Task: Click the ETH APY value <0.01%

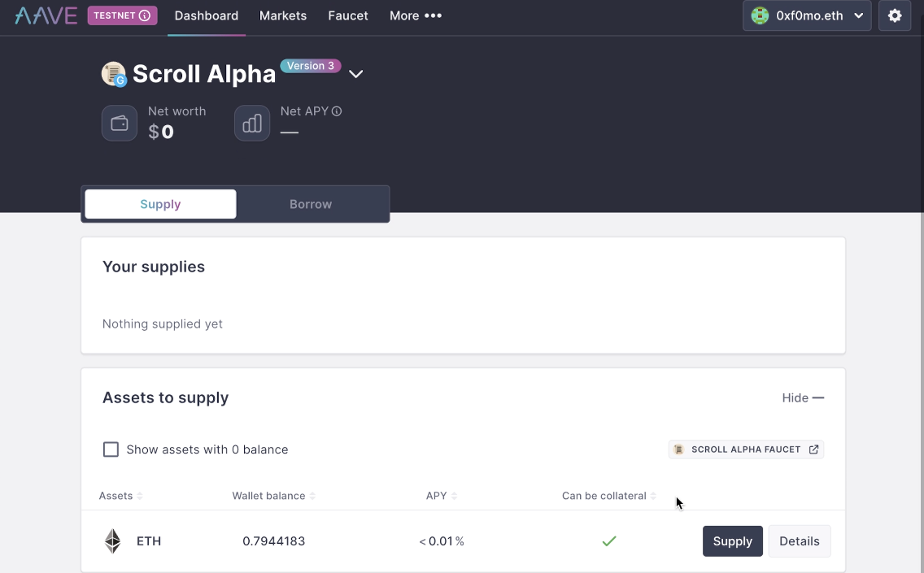Action: pyautogui.click(x=442, y=541)
